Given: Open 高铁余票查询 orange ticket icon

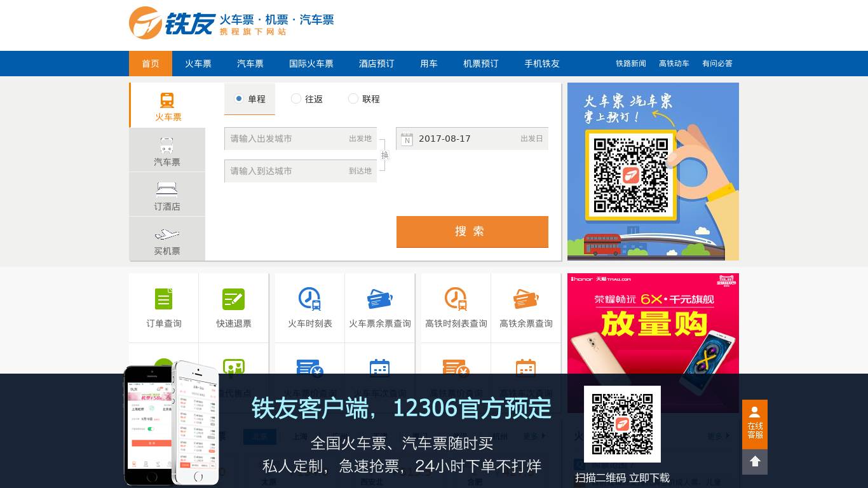Looking at the screenshot, I should (526, 299).
